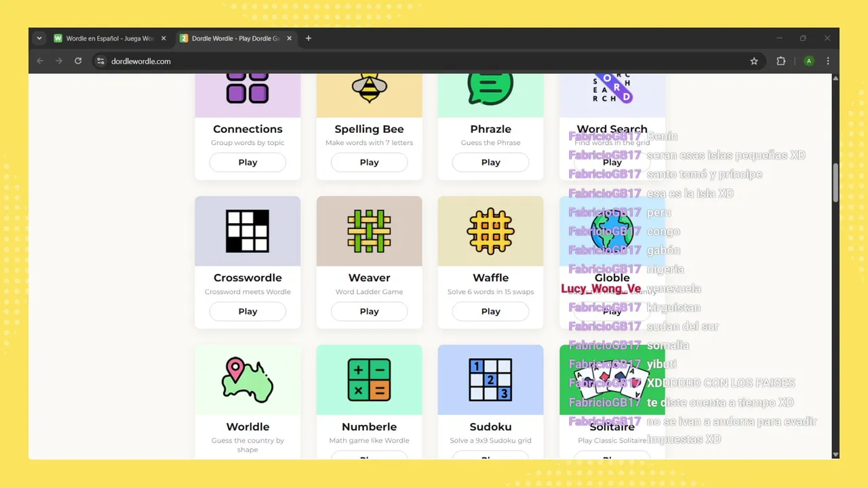Go back in browser history
Screen dimensions: 868x488
coord(40,61)
